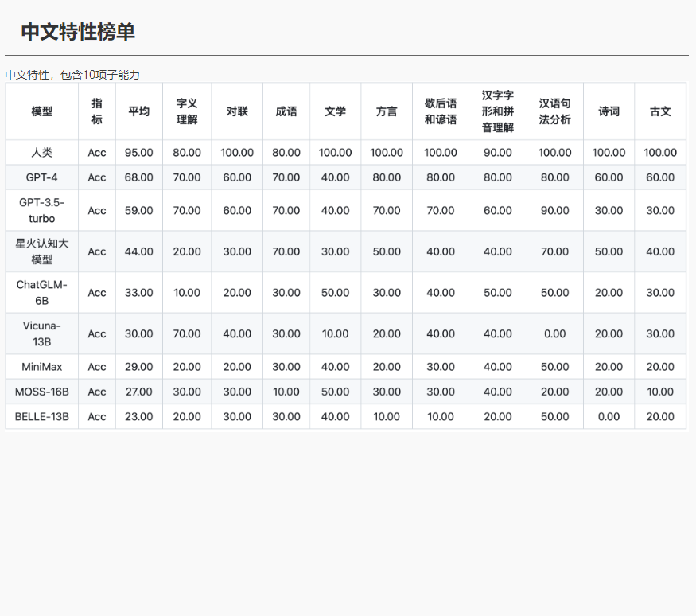
Task: Select the GPT-3.5-turbo row label
Action: point(41,210)
